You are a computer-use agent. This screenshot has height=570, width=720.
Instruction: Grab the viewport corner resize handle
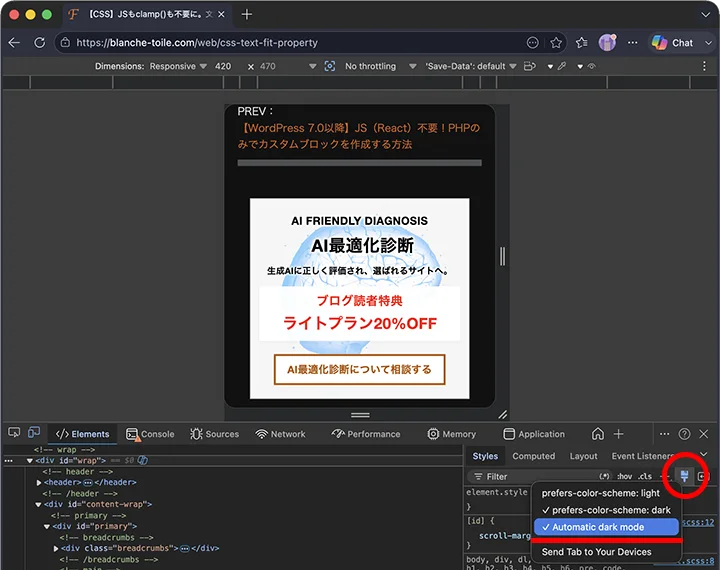(503, 415)
